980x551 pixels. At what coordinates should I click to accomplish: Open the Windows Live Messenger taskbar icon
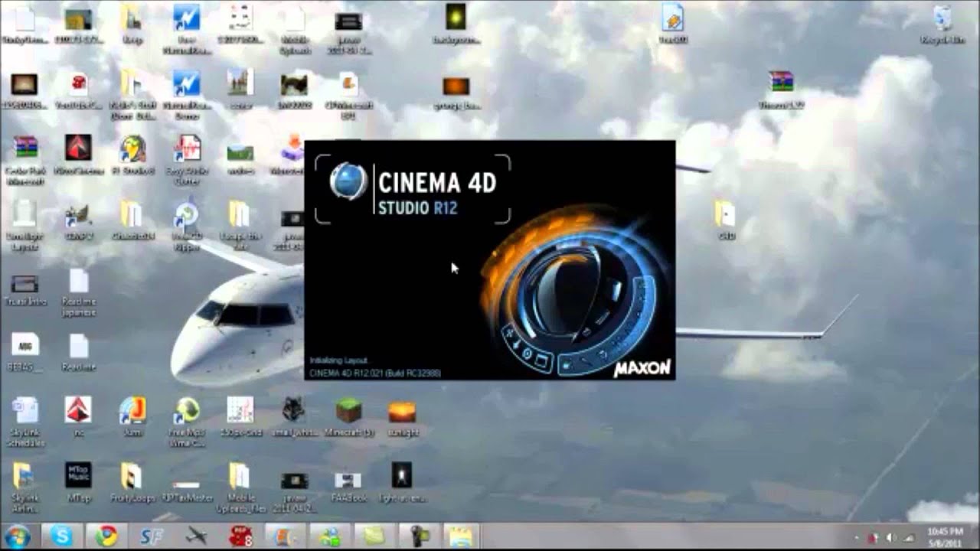331,536
